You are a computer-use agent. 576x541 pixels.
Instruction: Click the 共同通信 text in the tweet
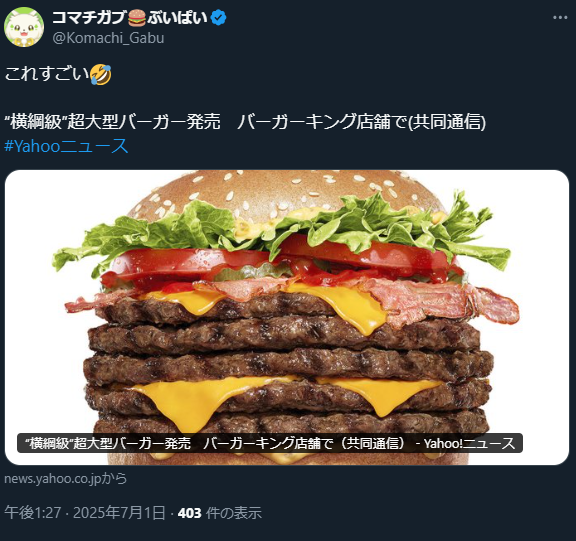coord(447,122)
